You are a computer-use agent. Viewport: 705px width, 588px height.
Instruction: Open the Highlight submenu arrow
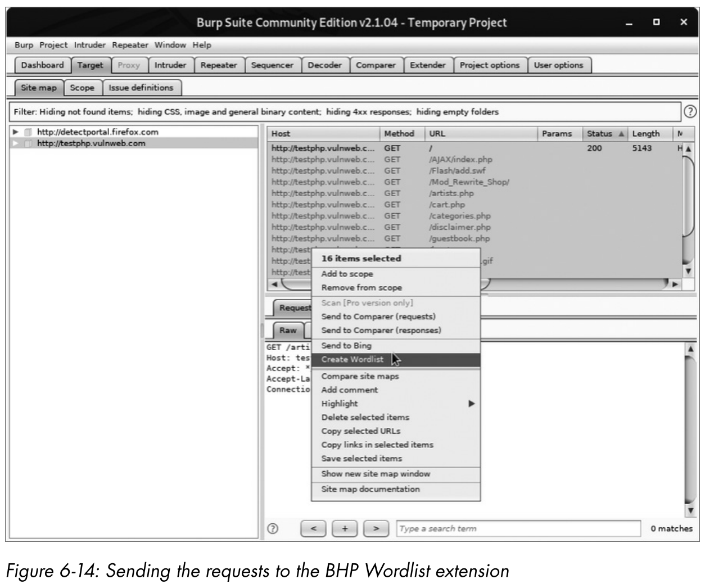(x=471, y=404)
